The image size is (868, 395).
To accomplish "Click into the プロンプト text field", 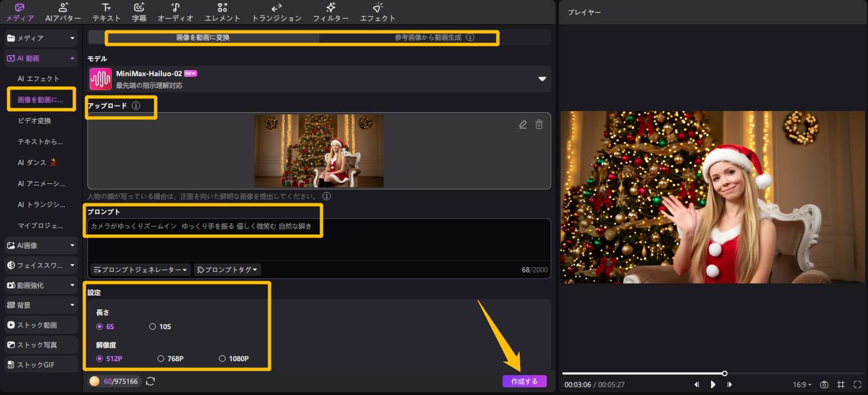I will pos(319,239).
